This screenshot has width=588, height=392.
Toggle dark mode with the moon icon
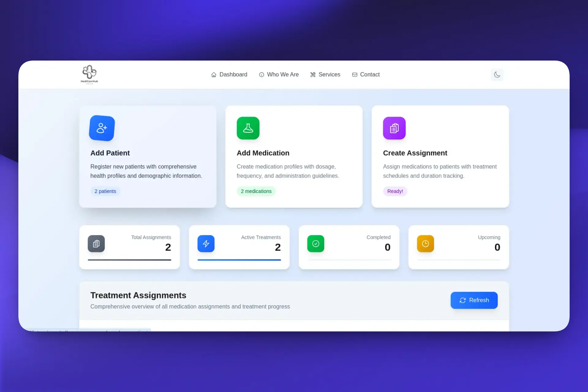(497, 74)
